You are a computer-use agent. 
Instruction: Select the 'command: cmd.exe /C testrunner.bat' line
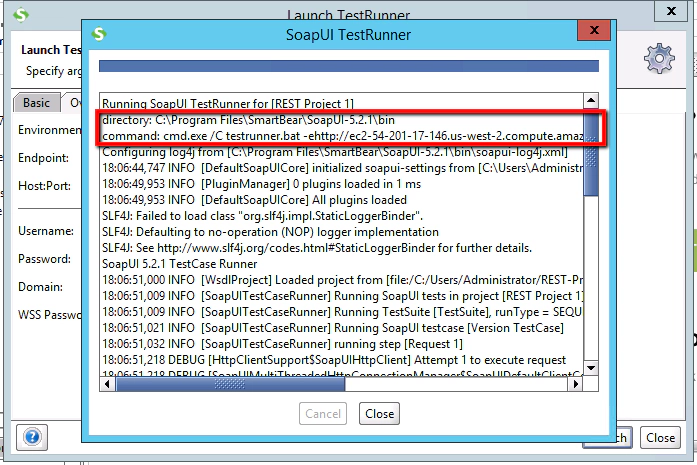342,136
